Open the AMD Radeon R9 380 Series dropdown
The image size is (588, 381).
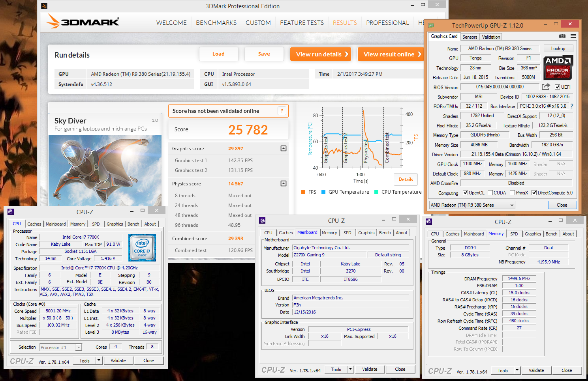click(472, 205)
